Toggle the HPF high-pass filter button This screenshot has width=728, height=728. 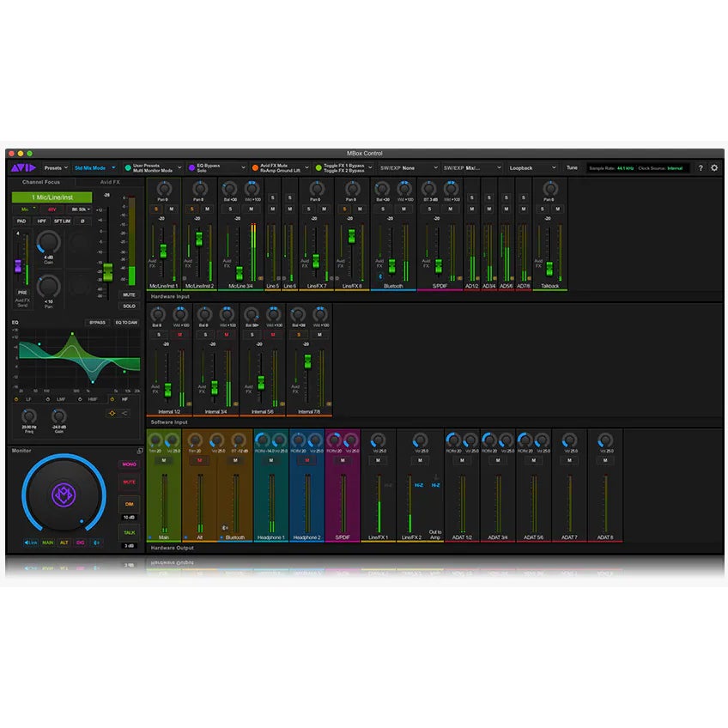(42, 221)
